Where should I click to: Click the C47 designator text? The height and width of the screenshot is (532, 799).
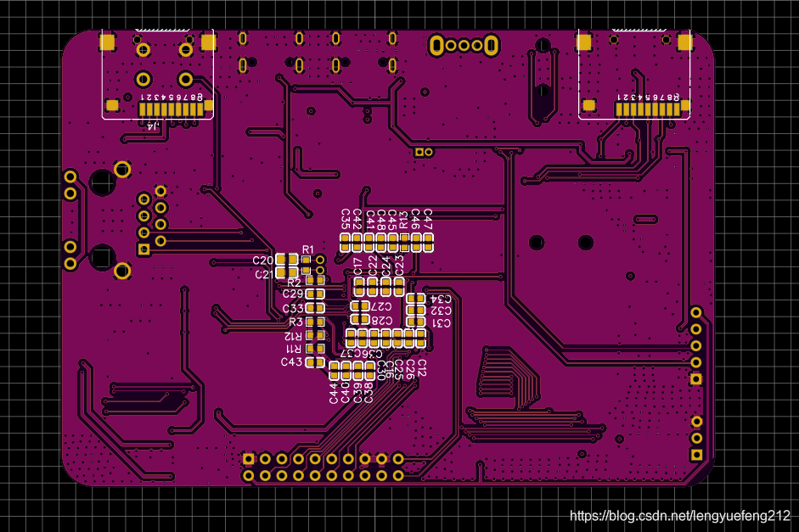click(428, 219)
